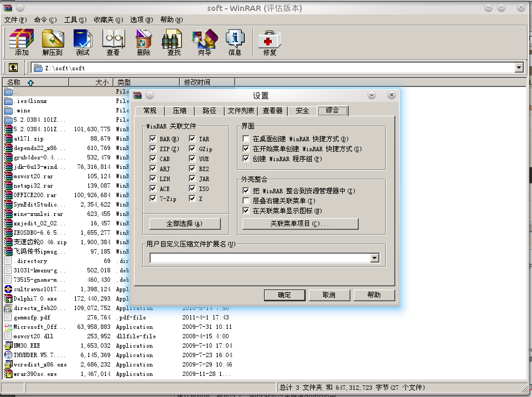This screenshot has width=532, height=397.
Task: Open the 文件 (File) menu
Action: tap(16, 20)
